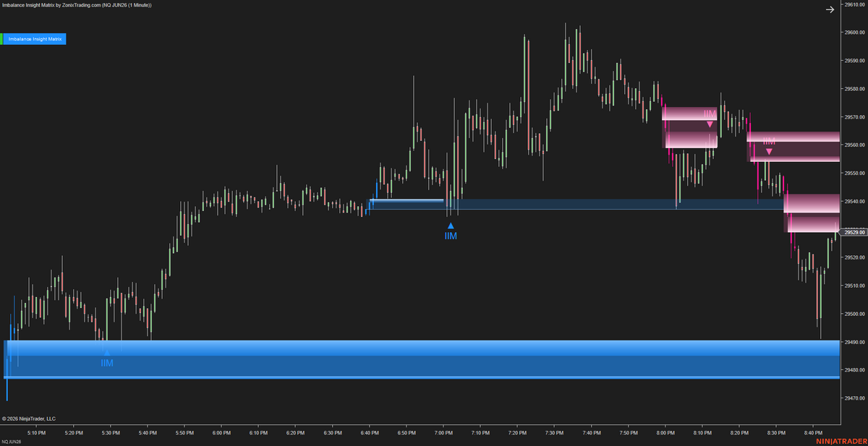Click the 5:40 PM time axis label
Image resolution: width=868 pixels, height=446 pixels.
coord(148,433)
